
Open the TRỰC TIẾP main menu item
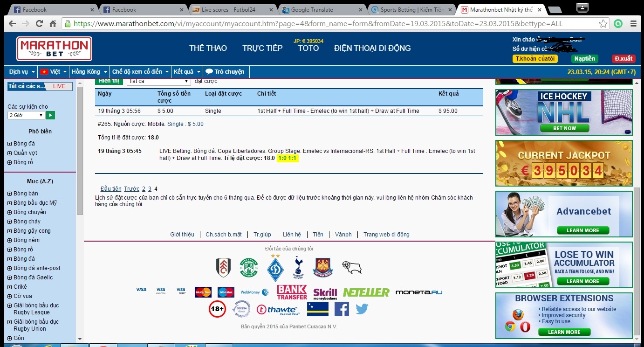[262, 48]
